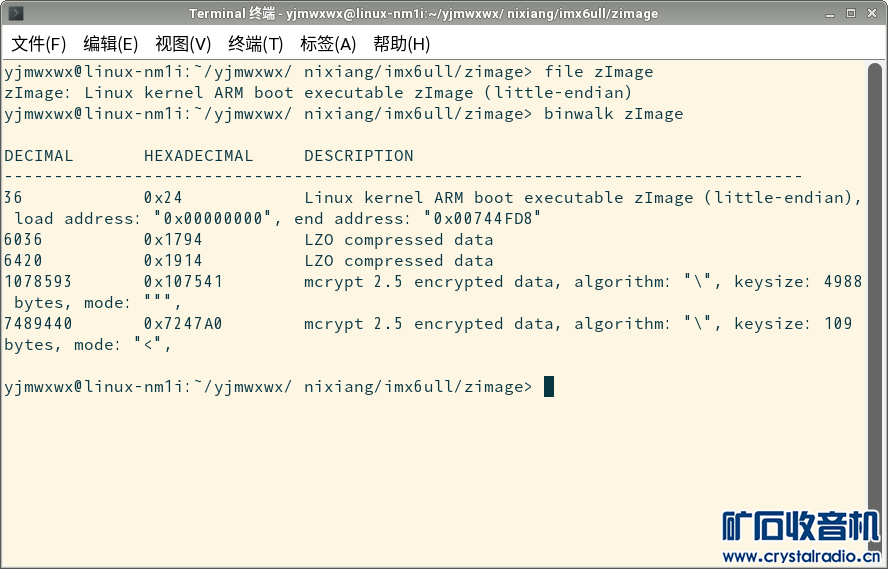
Task: Click the first 'LZO compressed data' entry
Action: click(398, 240)
